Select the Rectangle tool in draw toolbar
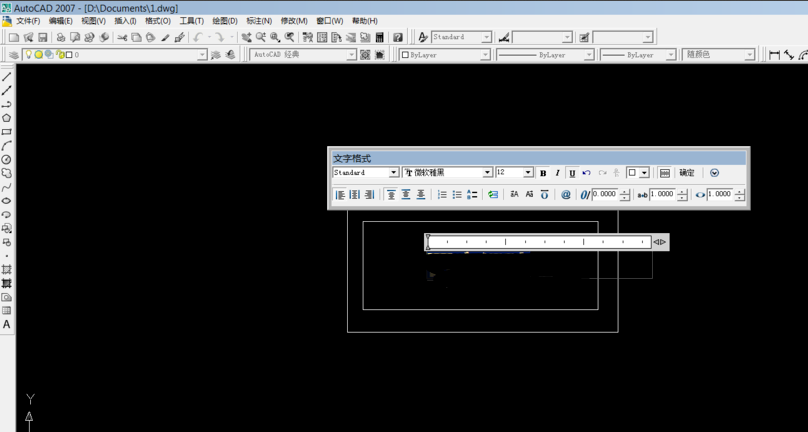This screenshot has width=808, height=432. pos(7,132)
